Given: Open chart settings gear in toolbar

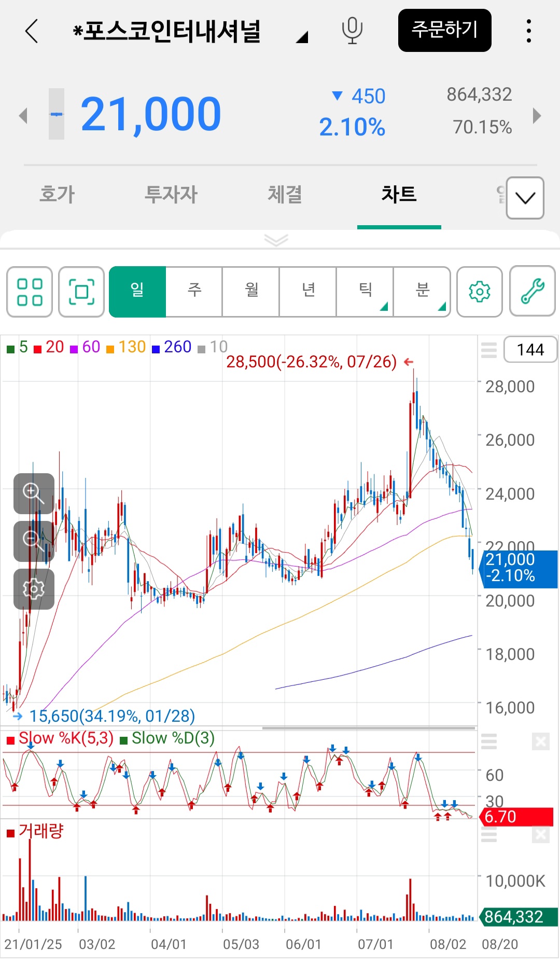Looking at the screenshot, I should point(480,292).
